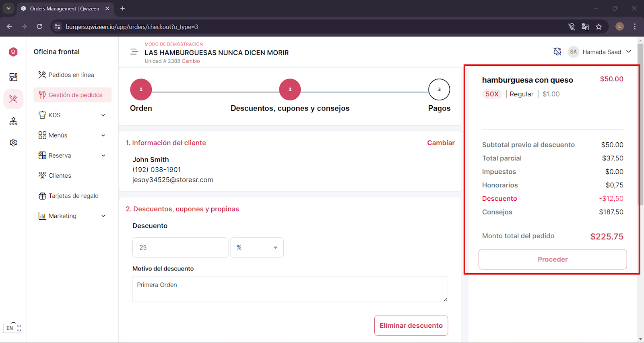Image resolution: width=644 pixels, height=343 pixels.
Task: Click the hamburguesa con queso item title
Action: 527,80
